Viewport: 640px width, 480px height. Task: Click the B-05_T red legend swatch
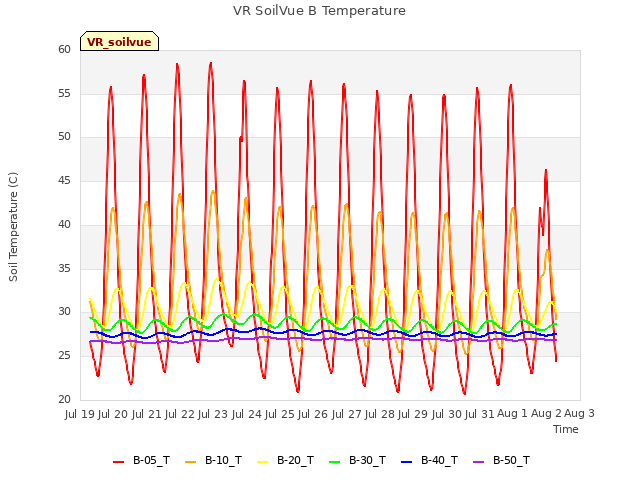tap(118, 462)
